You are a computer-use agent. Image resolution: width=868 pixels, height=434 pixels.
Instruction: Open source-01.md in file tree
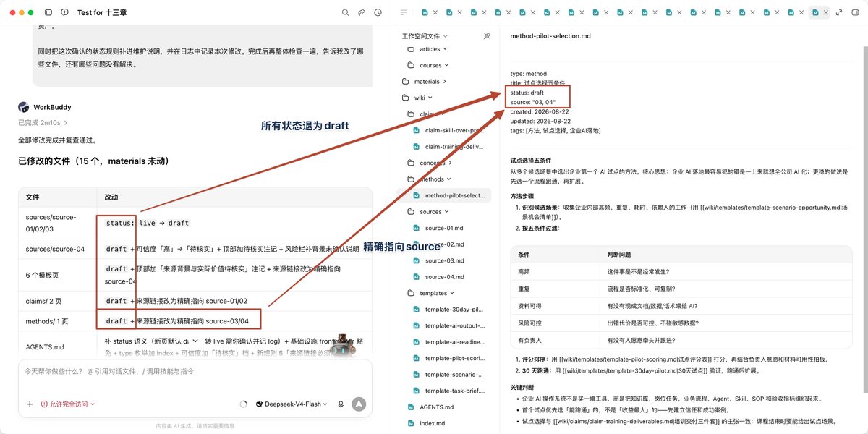[x=438, y=228]
